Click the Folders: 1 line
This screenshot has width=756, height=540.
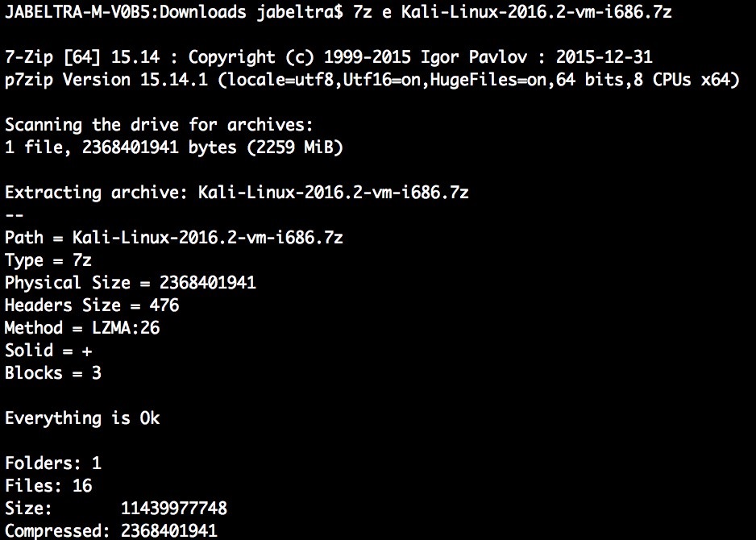[53, 463]
